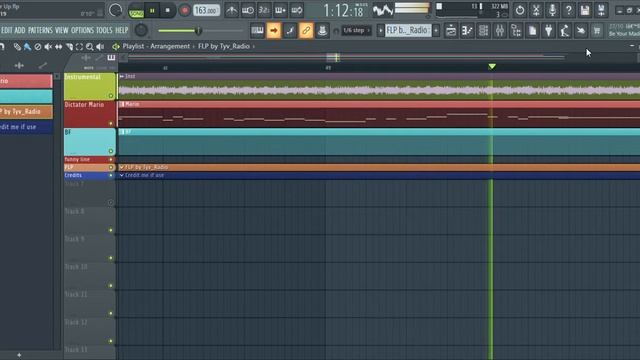Toggle typing keyboard to piano icon
Viewport: 640px width, 360px height.
[257, 30]
